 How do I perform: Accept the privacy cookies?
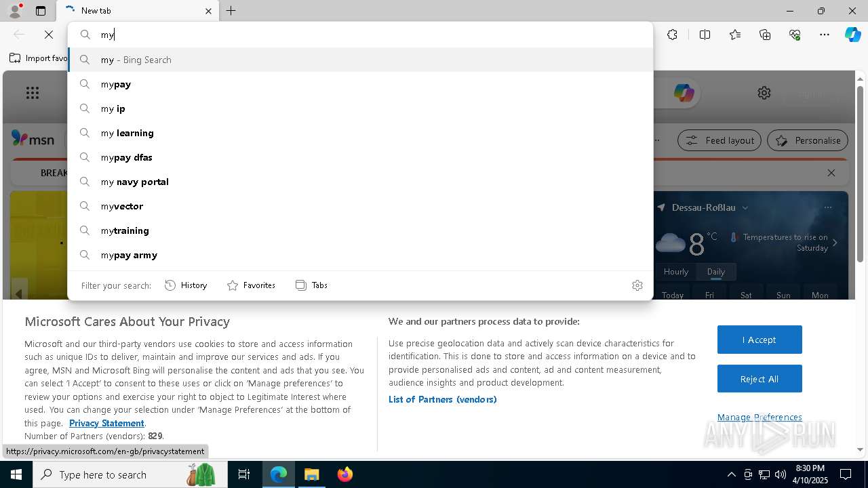click(759, 340)
